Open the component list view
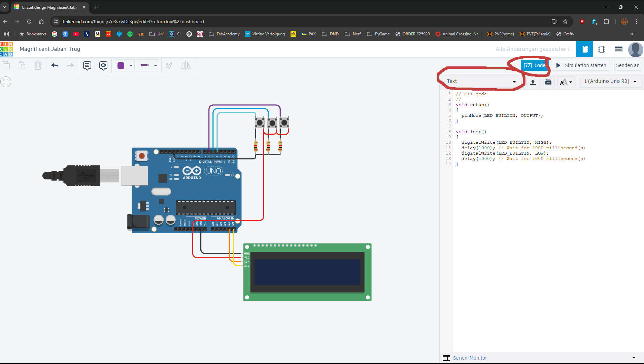 point(618,49)
